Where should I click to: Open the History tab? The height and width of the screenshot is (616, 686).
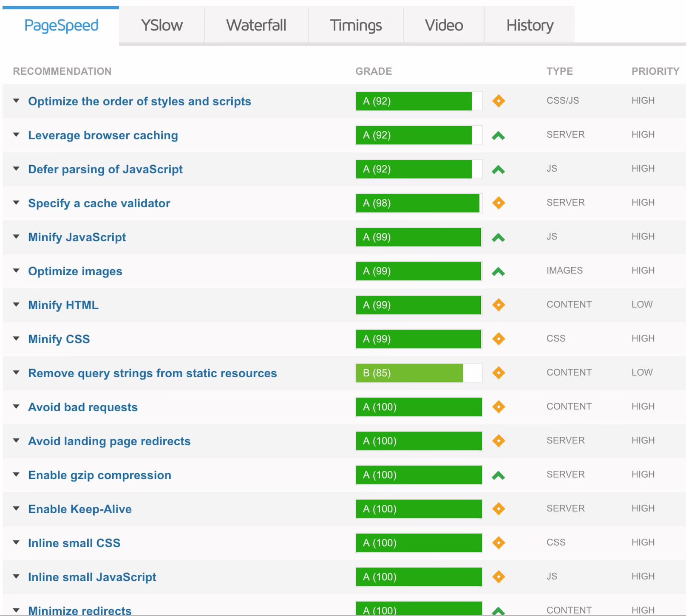point(530,25)
